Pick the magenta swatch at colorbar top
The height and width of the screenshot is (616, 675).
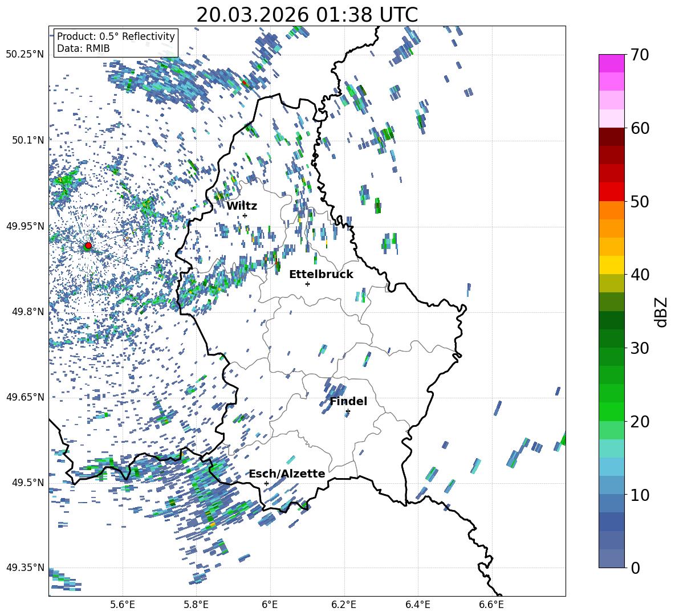612,63
